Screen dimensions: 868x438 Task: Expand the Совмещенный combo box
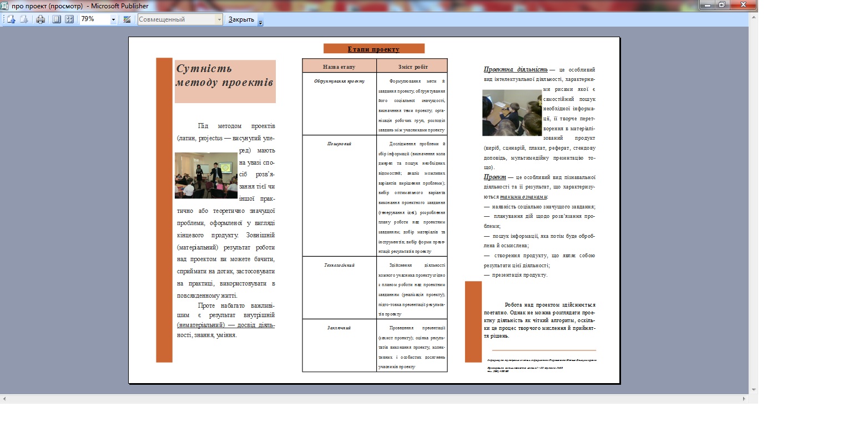[x=219, y=19]
